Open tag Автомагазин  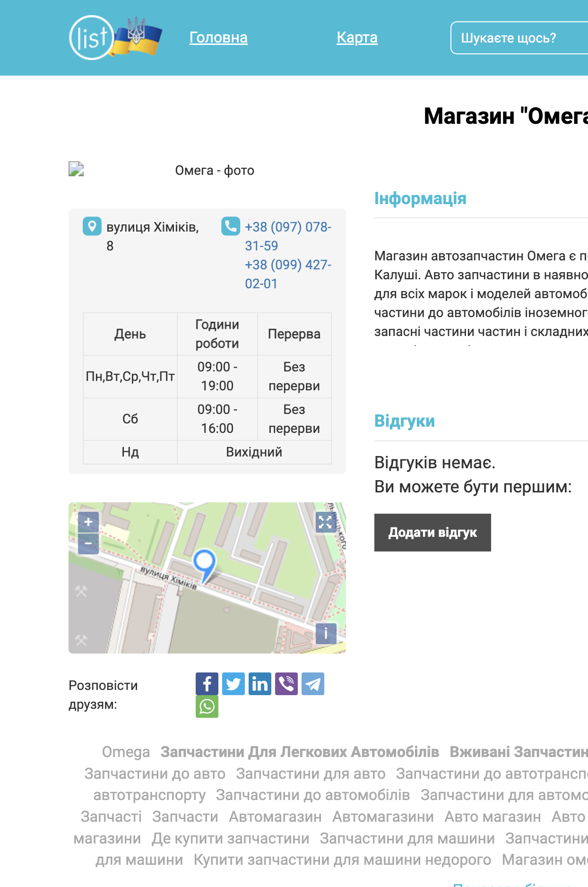275,817
